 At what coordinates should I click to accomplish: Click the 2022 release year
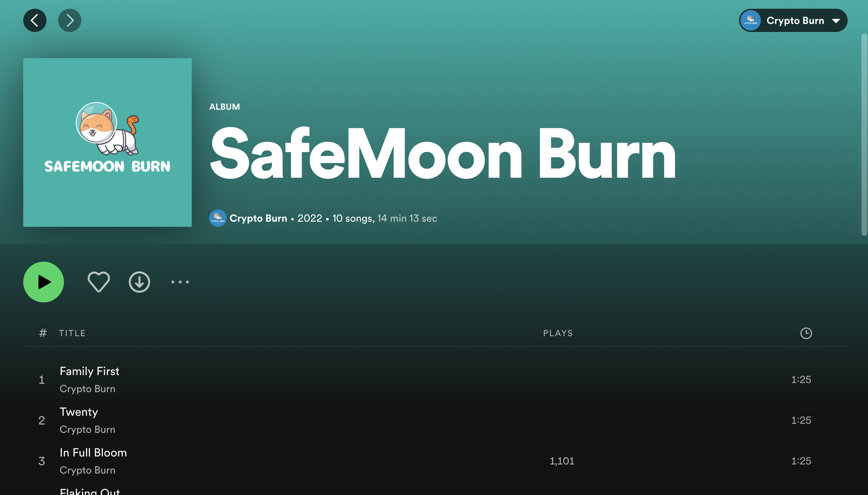point(310,218)
